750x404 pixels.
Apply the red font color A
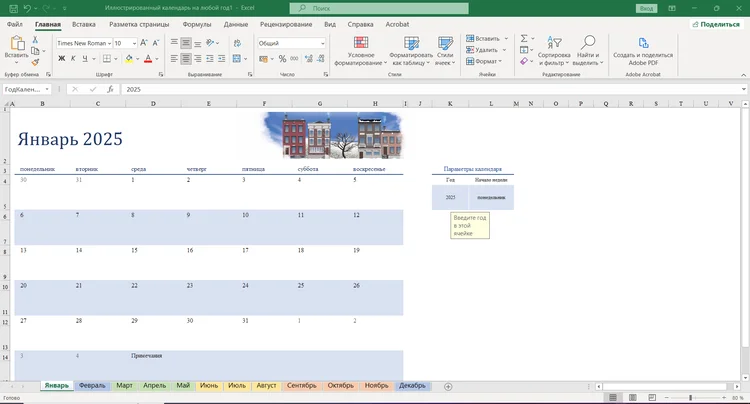click(x=148, y=59)
